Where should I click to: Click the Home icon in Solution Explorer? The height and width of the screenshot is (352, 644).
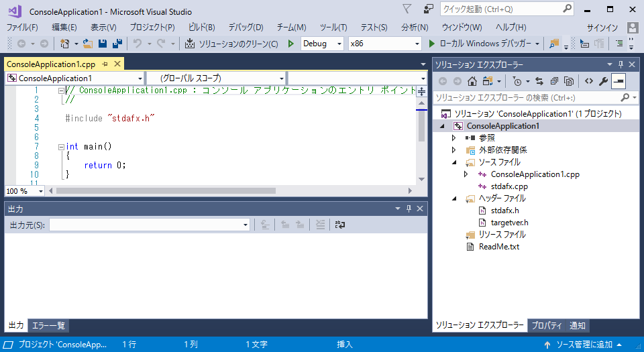472,81
